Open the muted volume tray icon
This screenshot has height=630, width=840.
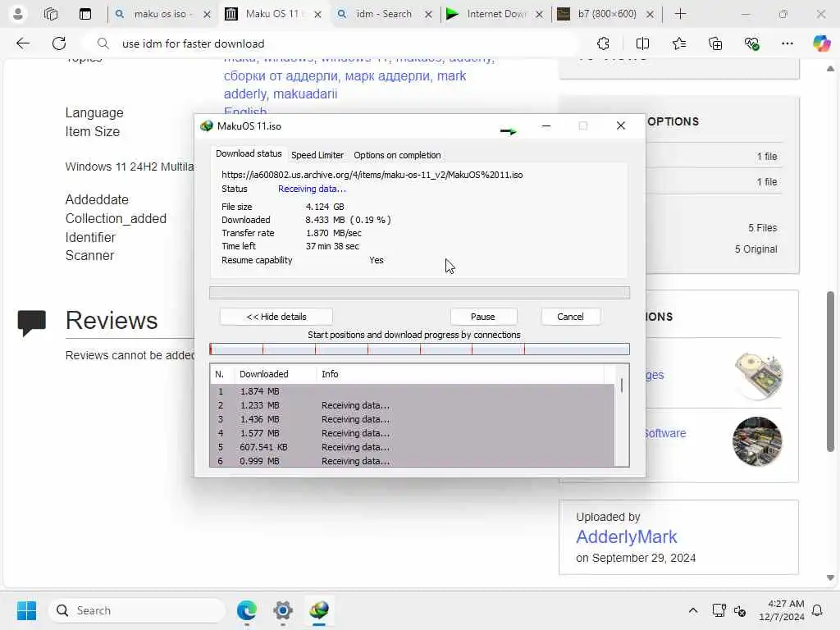(740, 610)
